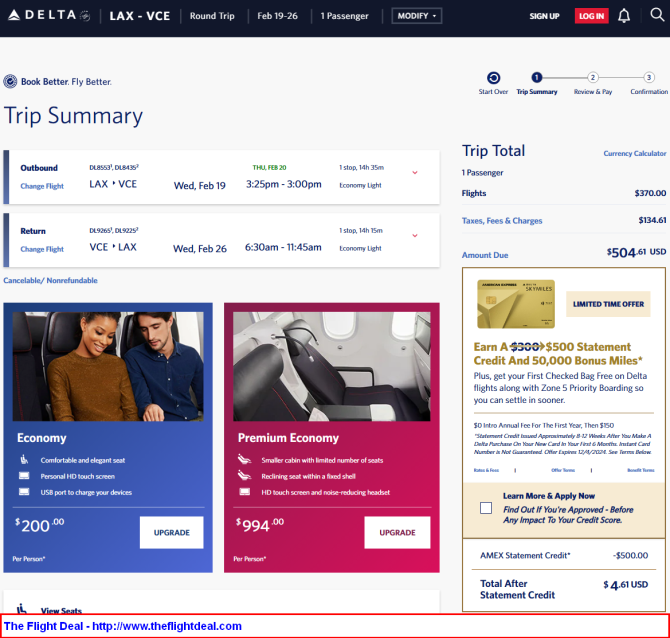Click the Delta logo in header
Image resolution: width=670 pixels, height=638 pixels.
[x=48, y=16]
